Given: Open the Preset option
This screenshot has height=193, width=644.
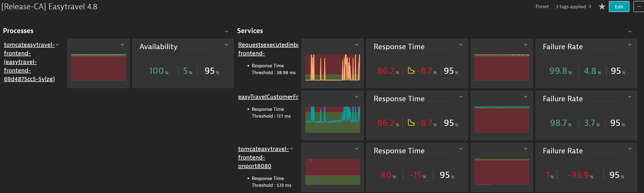Looking at the screenshot, I should (542, 7).
